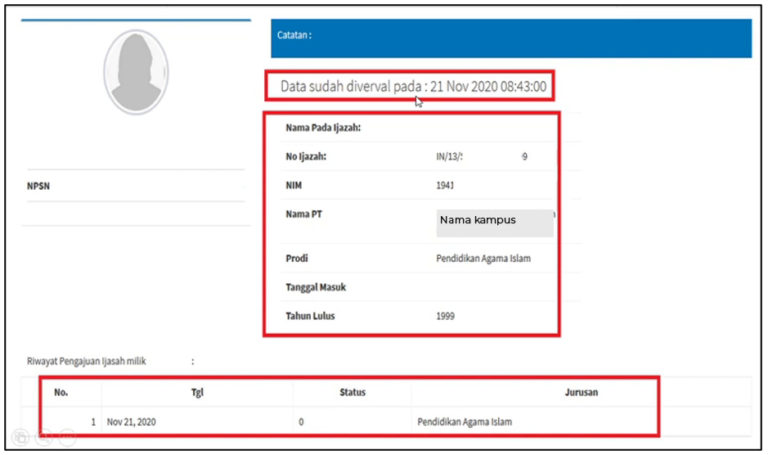Click the NIM value field

[x=446, y=185]
